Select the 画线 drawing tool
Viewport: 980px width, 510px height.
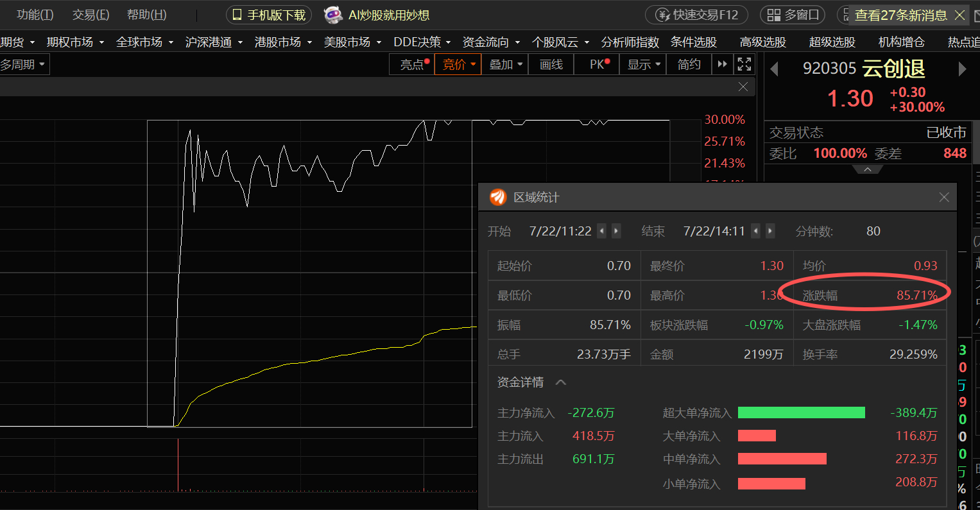(x=551, y=65)
